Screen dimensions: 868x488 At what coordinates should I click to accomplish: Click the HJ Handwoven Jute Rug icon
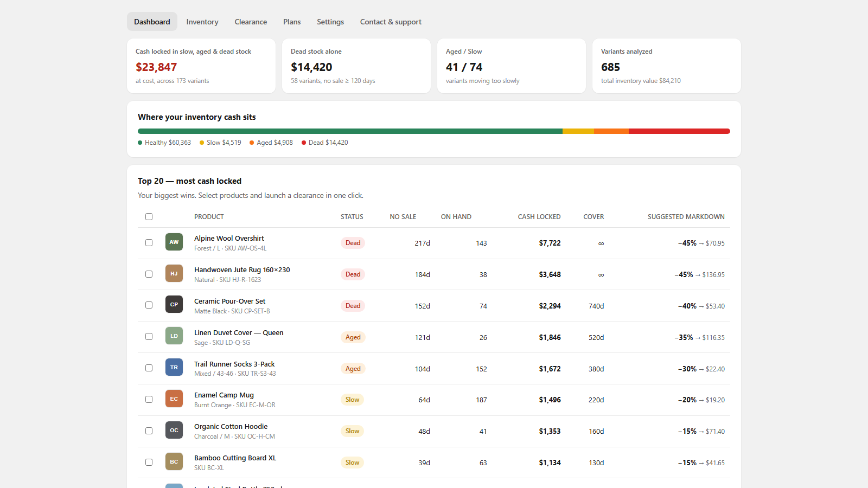tap(174, 274)
